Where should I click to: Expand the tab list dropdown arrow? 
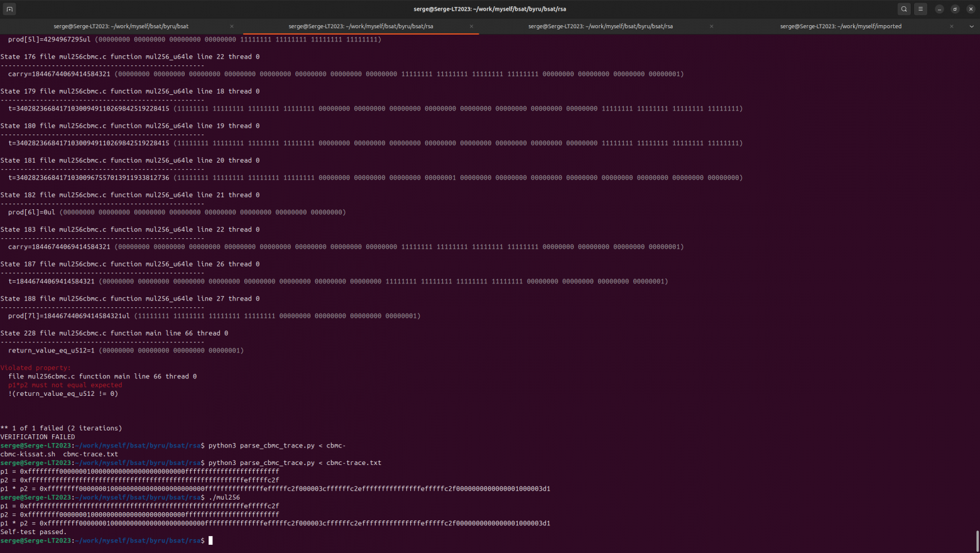coord(972,26)
